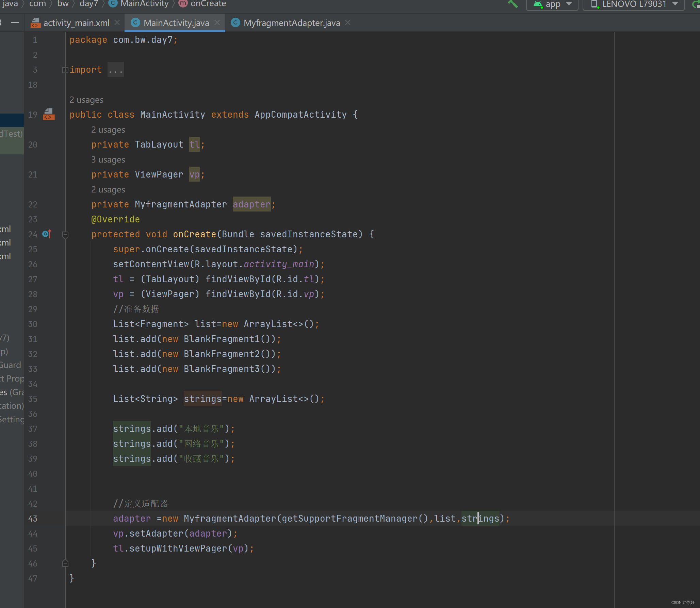Click the class icon on MyfragmentAdapter.java tab
The width and height of the screenshot is (700, 608).
click(x=236, y=22)
